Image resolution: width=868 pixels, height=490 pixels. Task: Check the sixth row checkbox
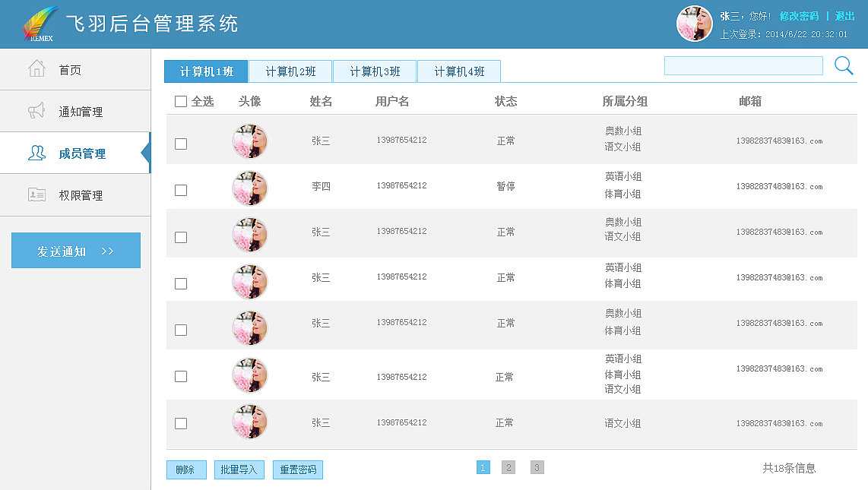click(x=180, y=377)
